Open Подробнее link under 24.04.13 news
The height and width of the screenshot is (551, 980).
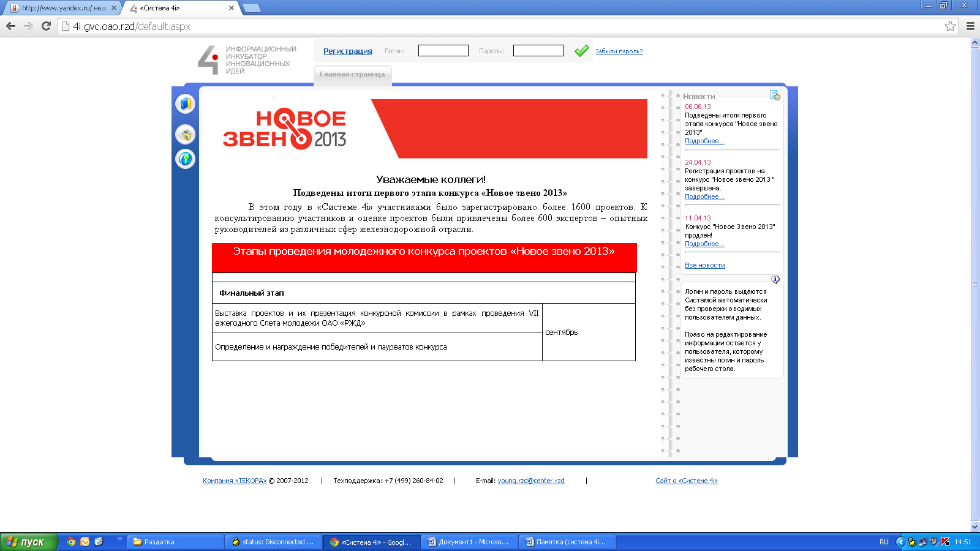click(x=704, y=197)
